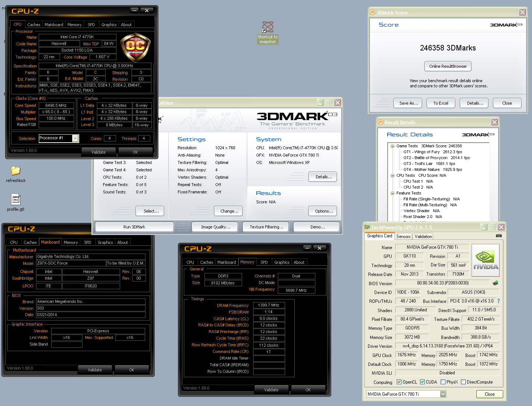Export results with the 'To Excel' button

(441, 103)
